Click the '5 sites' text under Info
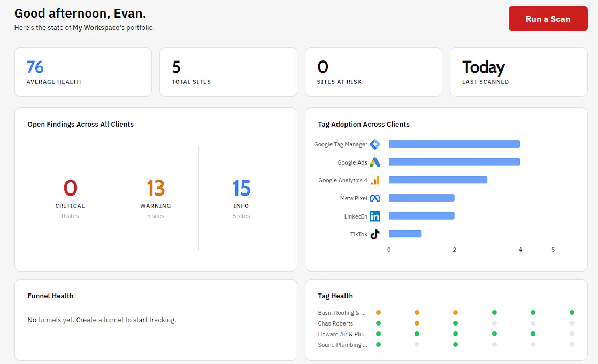598x364 pixels. pos(241,216)
